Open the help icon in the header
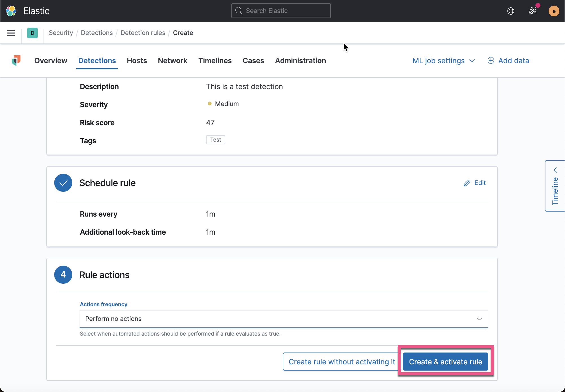Viewport: 565px width, 392px height. point(511,11)
